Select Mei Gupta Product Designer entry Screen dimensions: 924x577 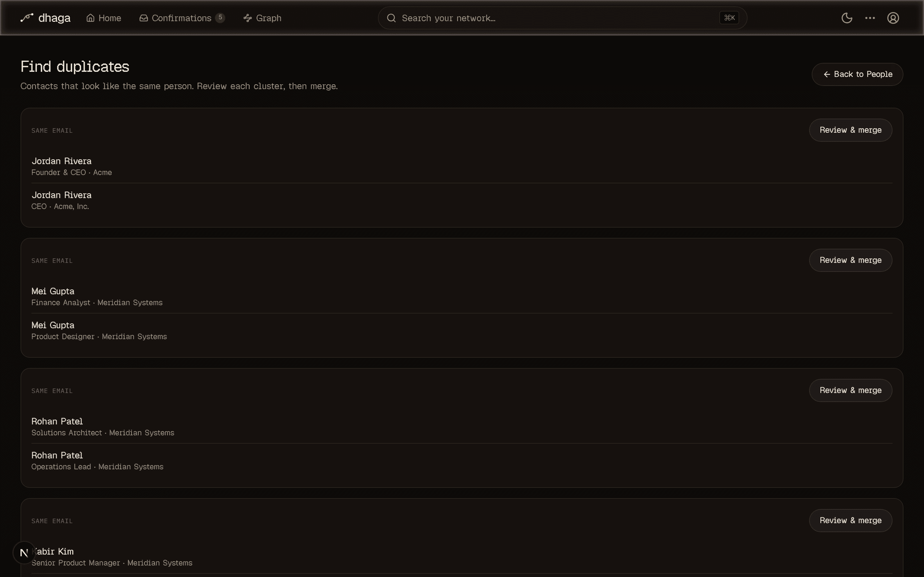tap(462, 330)
